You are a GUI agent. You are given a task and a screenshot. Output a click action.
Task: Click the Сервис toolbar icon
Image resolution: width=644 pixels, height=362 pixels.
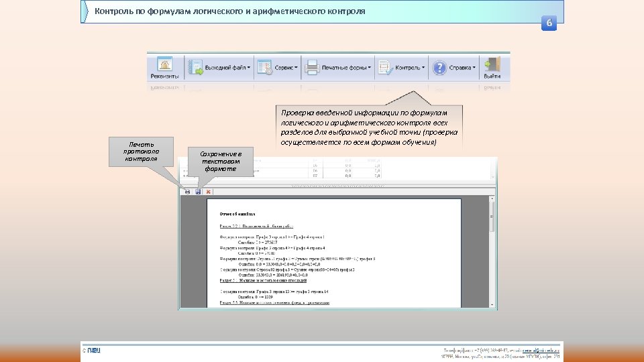(x=264, y=67)
